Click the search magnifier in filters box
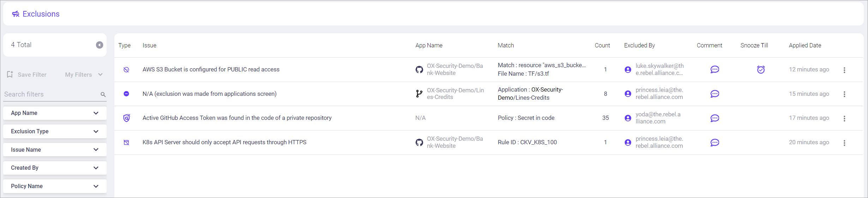The height and width of the screenshot is (198, 868). click(x=103, y=94)
